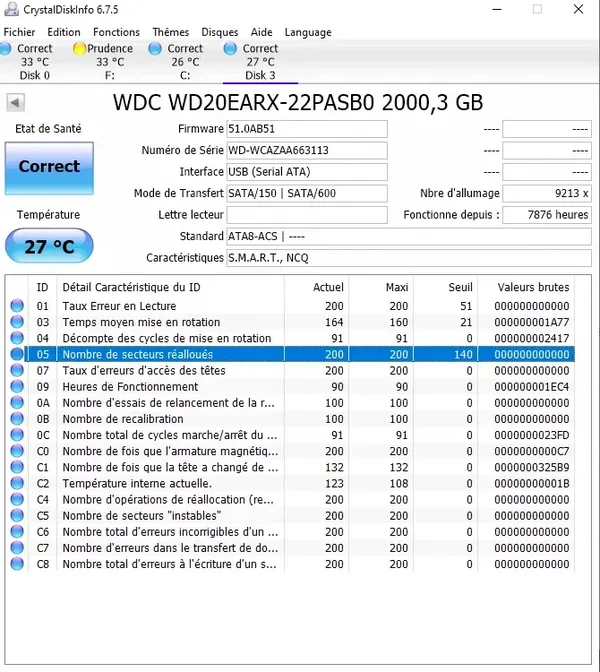Click status orb of row 05 secteurs réalloués
600x672 pixels.
coord(17,354)
